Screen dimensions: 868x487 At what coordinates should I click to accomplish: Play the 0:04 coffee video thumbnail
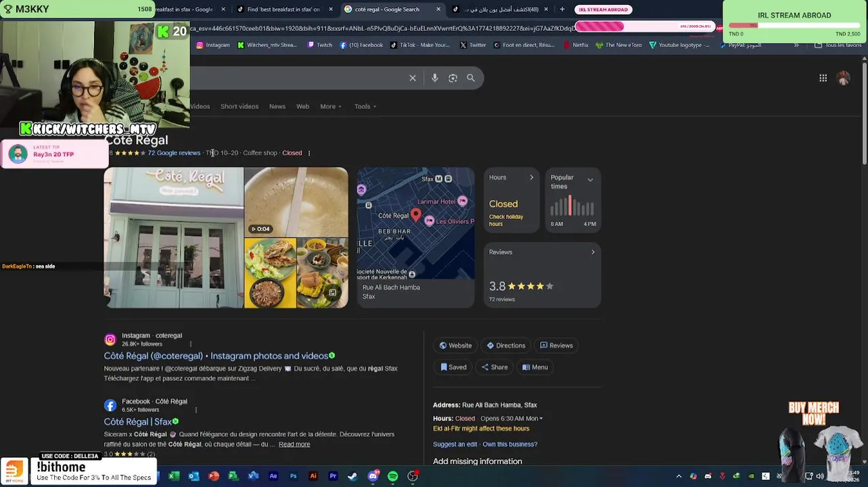click(x=296, y=202)
